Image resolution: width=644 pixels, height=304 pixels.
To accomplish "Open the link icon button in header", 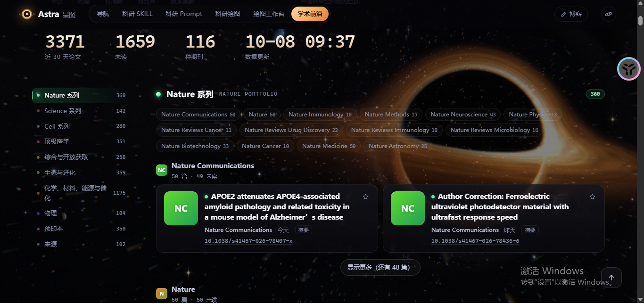I will point(609,14).
